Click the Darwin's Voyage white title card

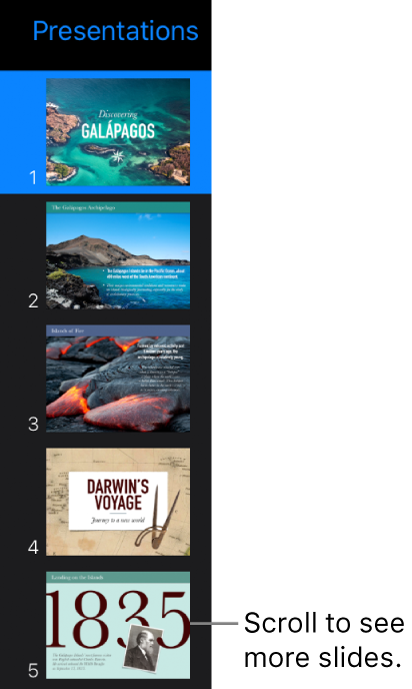tap(118, 501)
